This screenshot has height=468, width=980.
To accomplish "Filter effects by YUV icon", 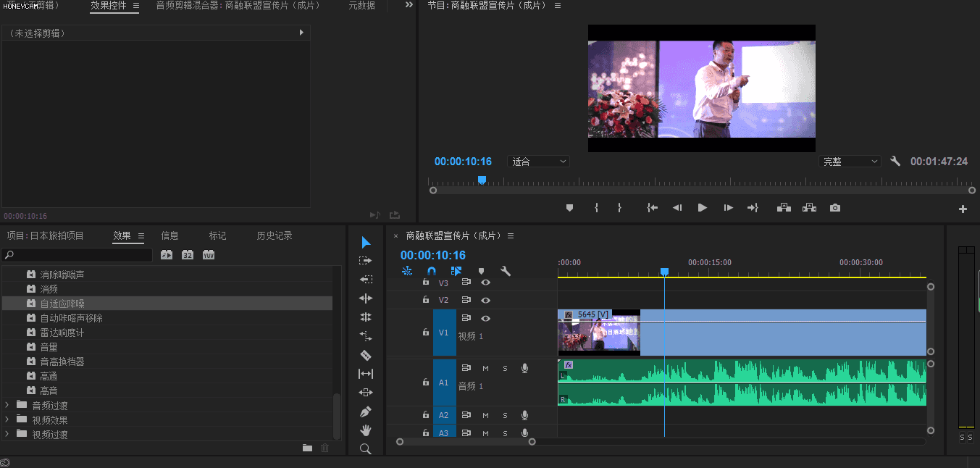I will pos(209,255).
